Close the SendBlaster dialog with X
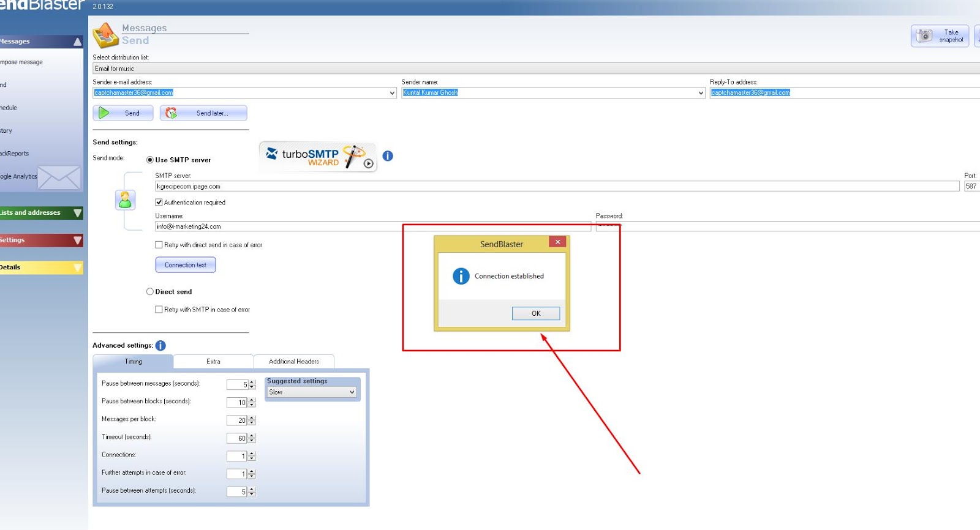Viewport: 980px width, 530px height. (x=557, y=242)
